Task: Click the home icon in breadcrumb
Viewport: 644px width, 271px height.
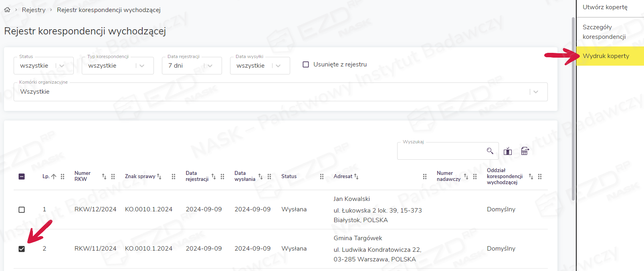Action: point(7,10)
